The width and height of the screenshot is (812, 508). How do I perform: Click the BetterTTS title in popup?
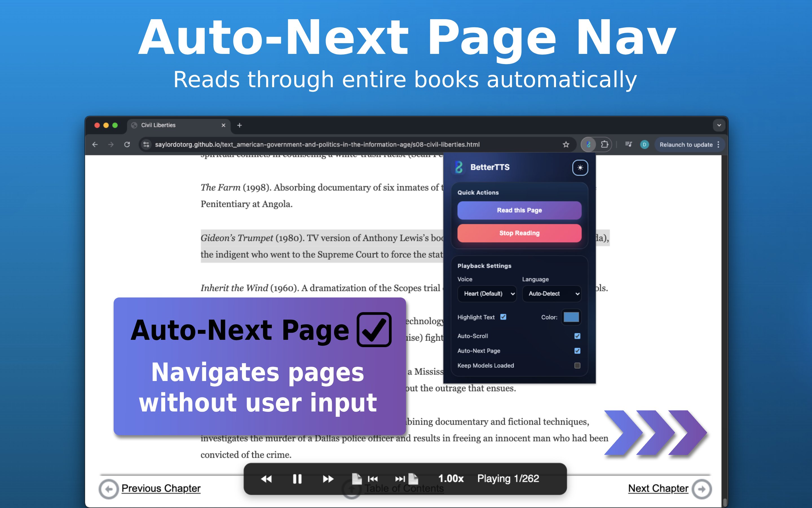pyautogui.click(x=490, y=167)
